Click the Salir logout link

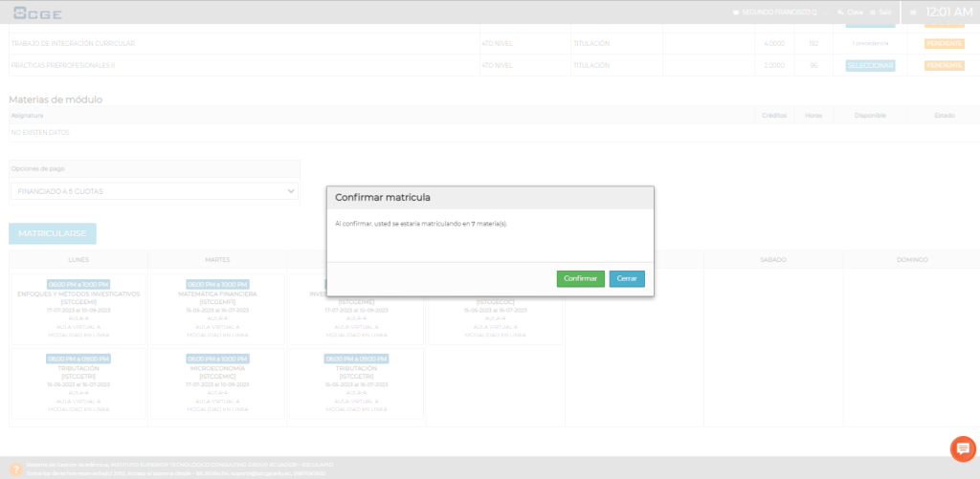885,12
